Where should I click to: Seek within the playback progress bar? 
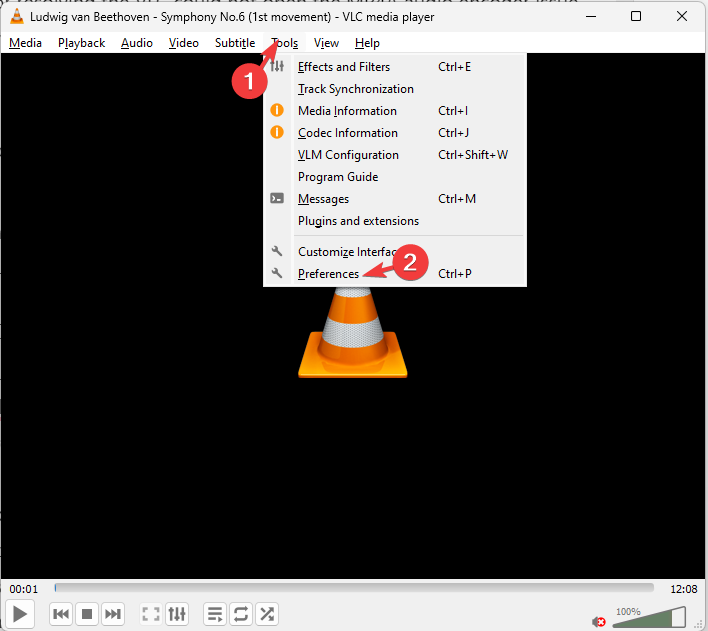click(354, 588)
